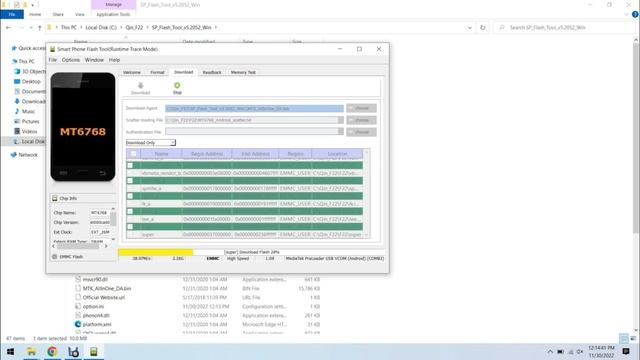The height and width of the screenshot is (360, 640).
Task: Switch to the Memory Test tab
Action: 243,72
